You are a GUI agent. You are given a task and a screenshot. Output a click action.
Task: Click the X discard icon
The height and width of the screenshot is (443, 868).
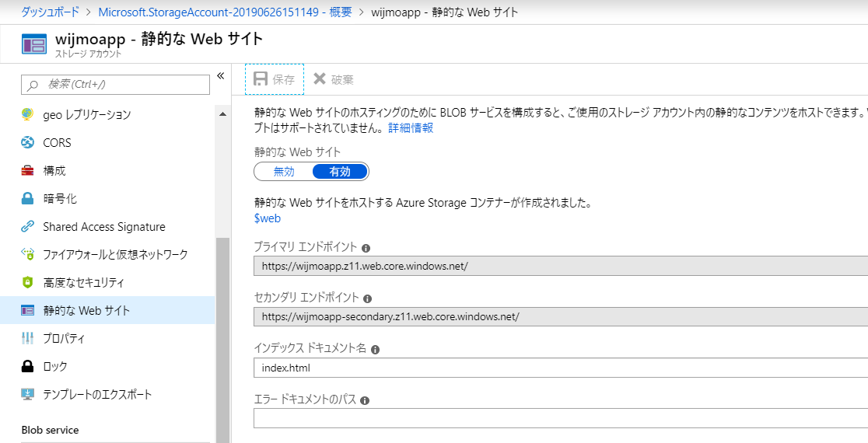click(x=320, y=79)
